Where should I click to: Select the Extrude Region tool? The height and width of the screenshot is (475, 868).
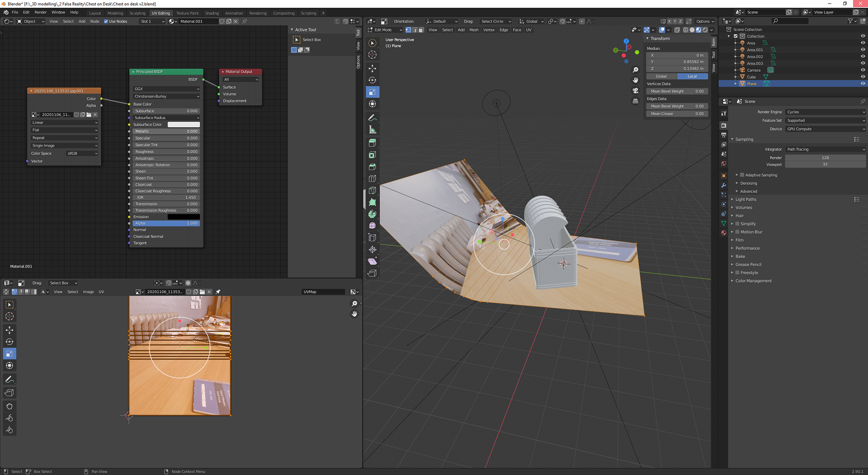pyautogui.click(x=373, y=143)
